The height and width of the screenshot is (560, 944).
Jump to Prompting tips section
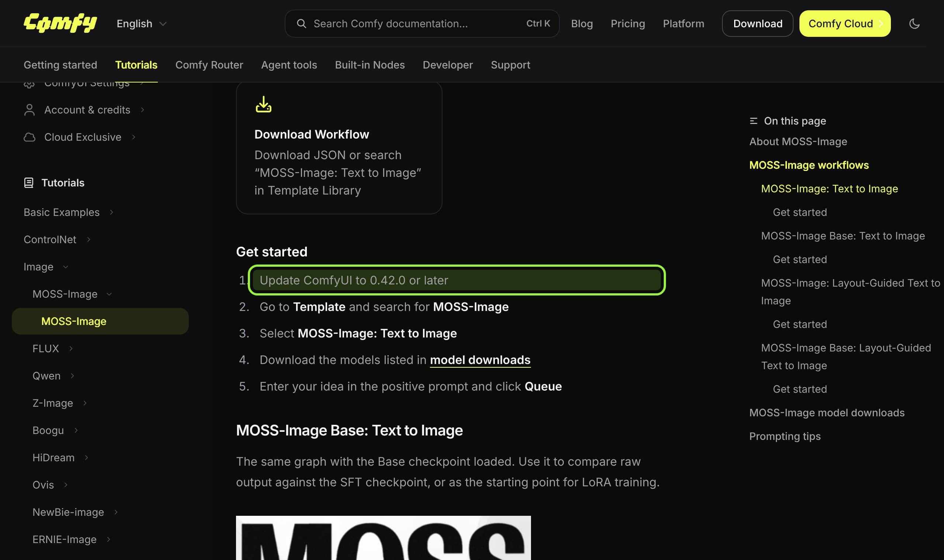(x=785, y=436)
